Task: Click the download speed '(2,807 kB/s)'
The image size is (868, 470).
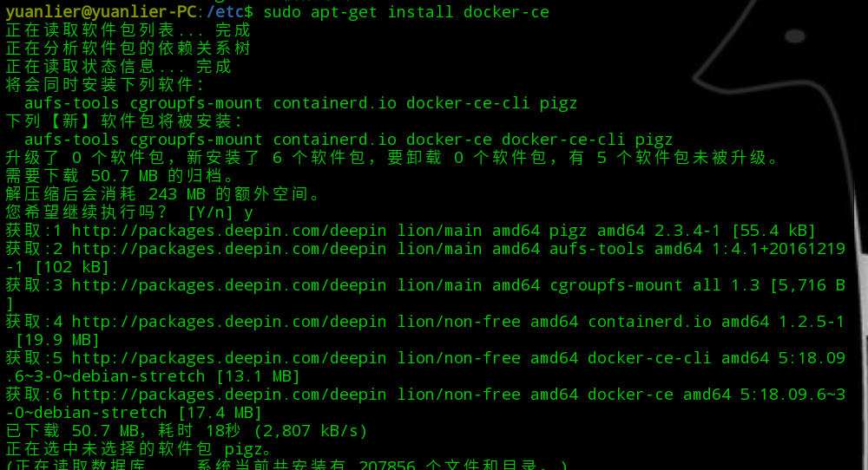Action: click(311, 431)
